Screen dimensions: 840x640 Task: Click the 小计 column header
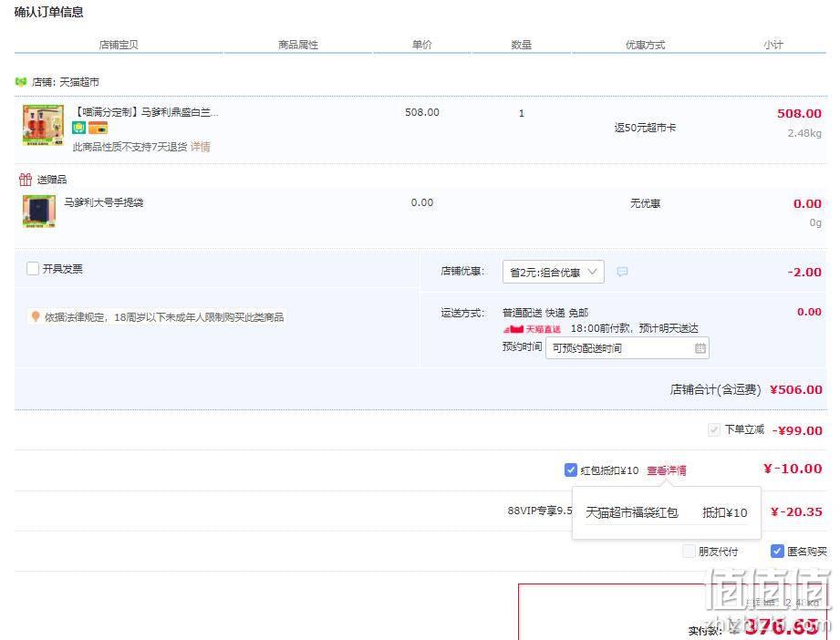point(773,45)
